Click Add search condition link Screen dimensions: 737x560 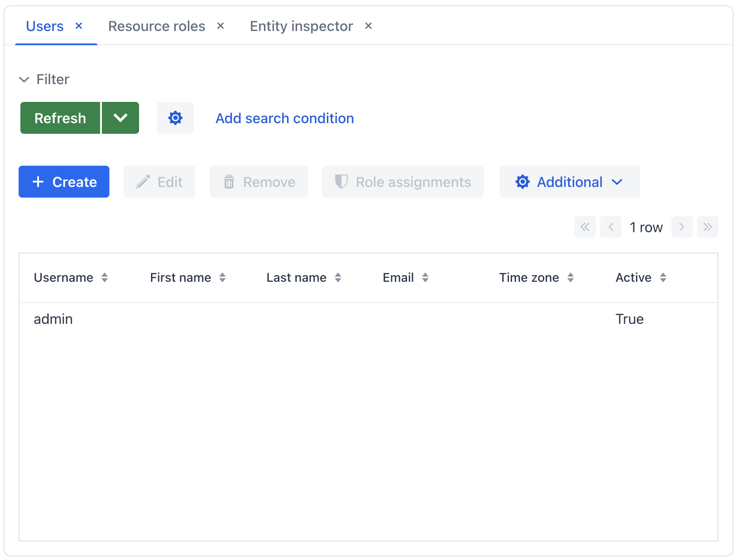point(284,118)
